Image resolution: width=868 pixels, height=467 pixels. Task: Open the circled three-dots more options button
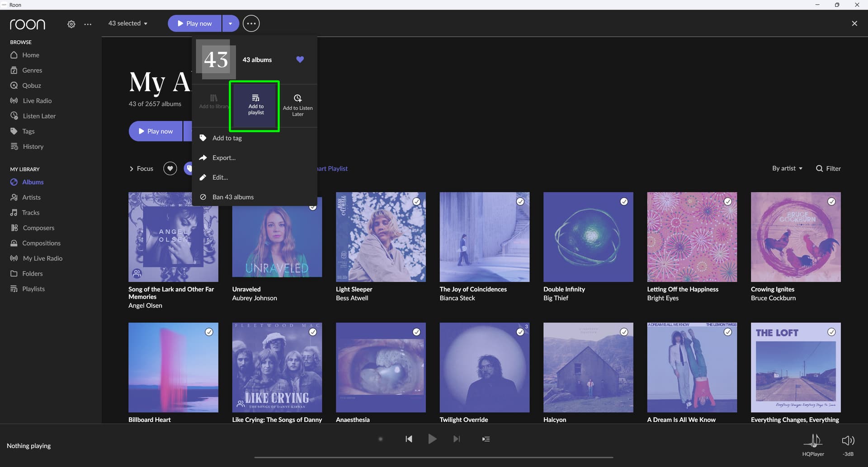pos(251,23)
